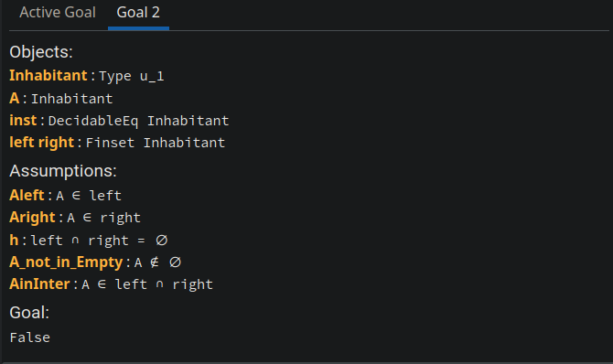
Task: Click the A ∈ right expression
Action: click(x=103, y=218)
